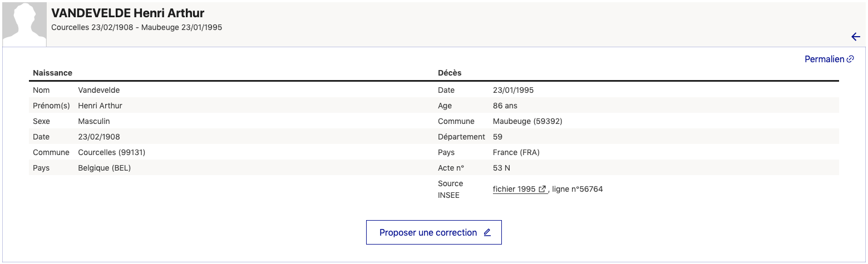The image size is (868, 264).
Task: Click the Belgique (BEL) country value
Action: [105, 168]
